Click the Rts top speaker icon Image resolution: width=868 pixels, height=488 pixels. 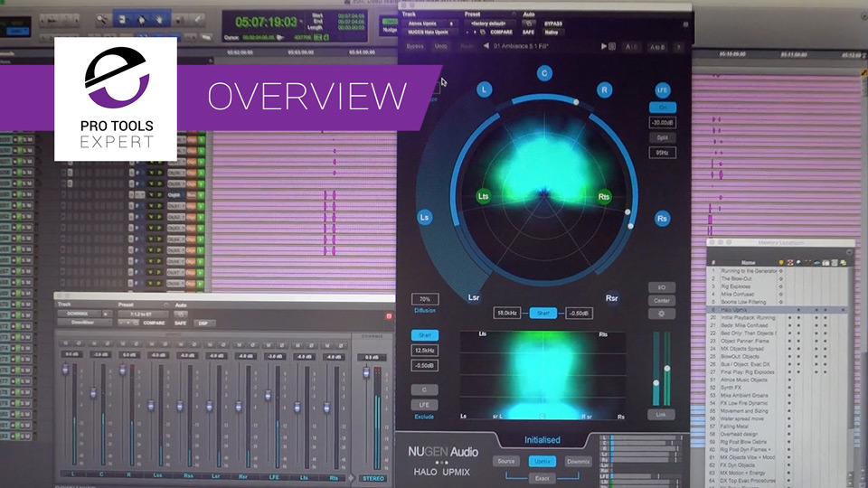tap(604, 195)
